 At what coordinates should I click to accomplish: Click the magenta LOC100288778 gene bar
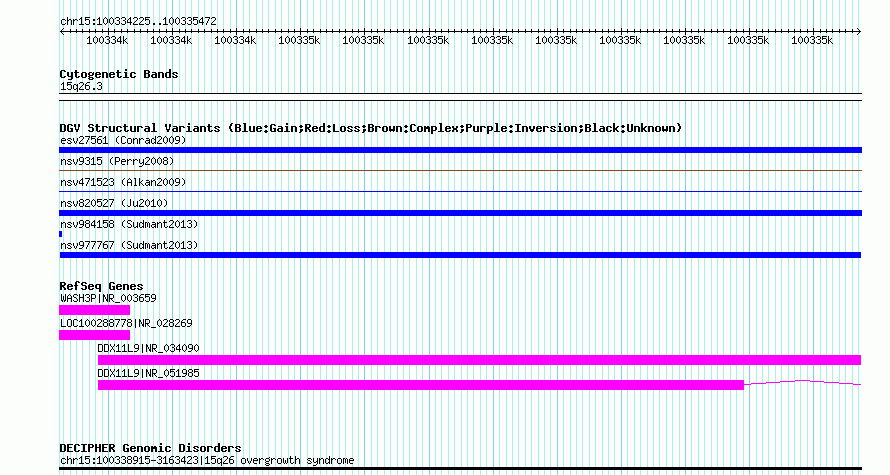94,335
